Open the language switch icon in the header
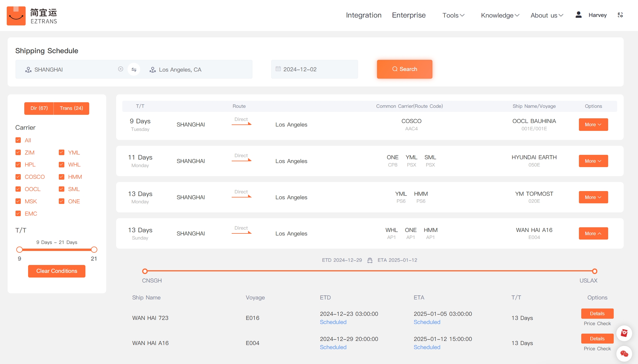The height and width of the screenshot is (364, 638). (x=620, y=15)
